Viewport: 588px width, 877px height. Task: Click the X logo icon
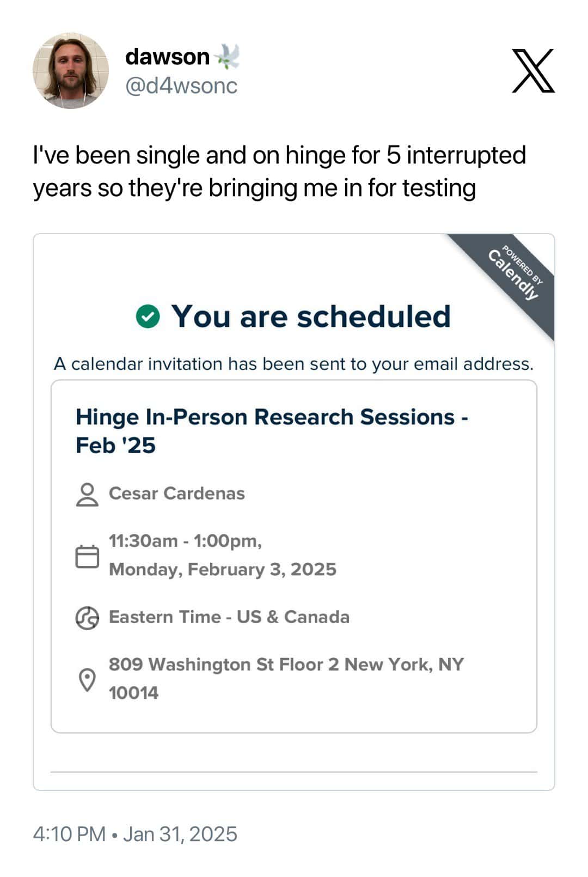coord(533,71)
